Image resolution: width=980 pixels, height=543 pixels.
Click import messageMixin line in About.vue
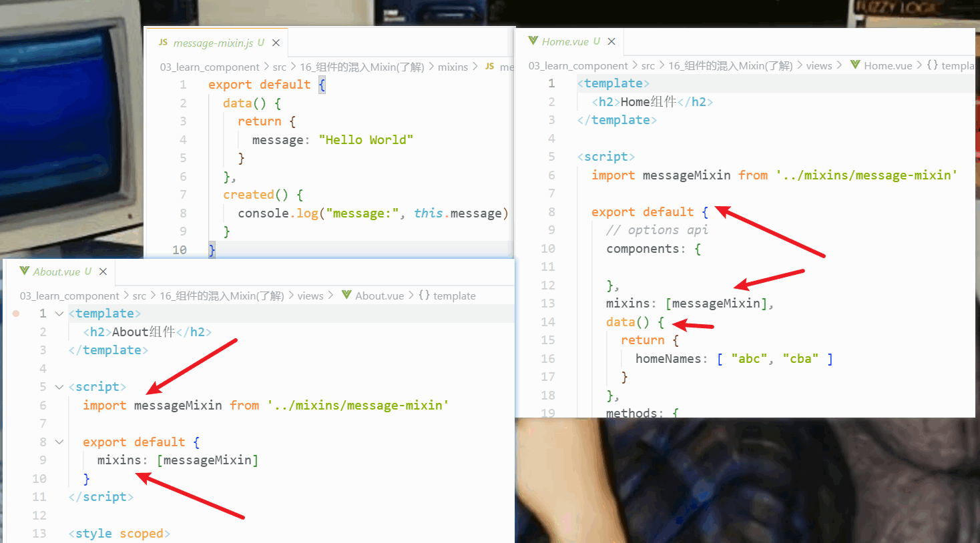[x=266, y=405]
